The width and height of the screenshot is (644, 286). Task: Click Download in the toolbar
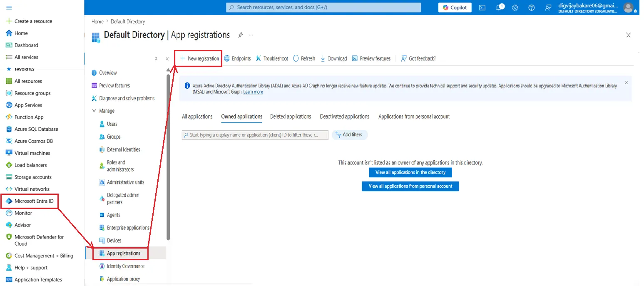pyautogui.click(x=333, y=59)
